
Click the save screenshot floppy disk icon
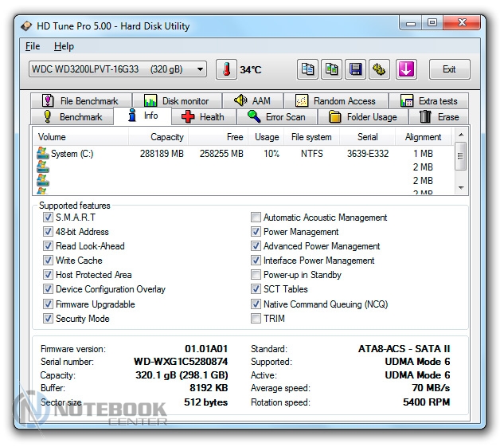pyautogui.click(x=357, y=69)
